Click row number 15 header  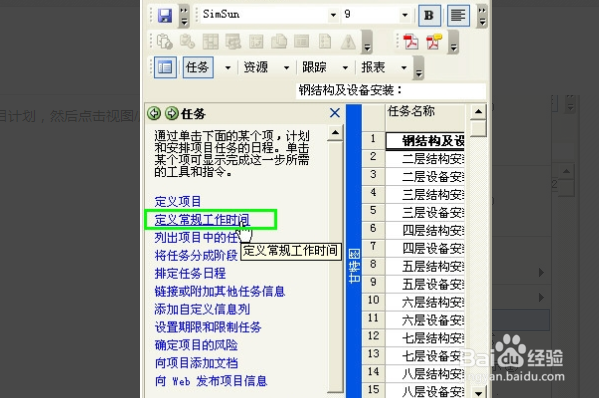pyautogui.click(x=374, y=390)
